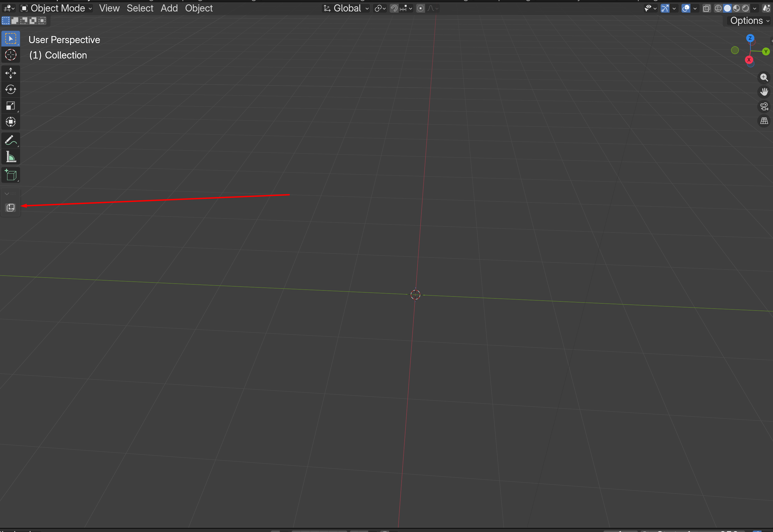Open the Object menu

(x=199, y=8)
